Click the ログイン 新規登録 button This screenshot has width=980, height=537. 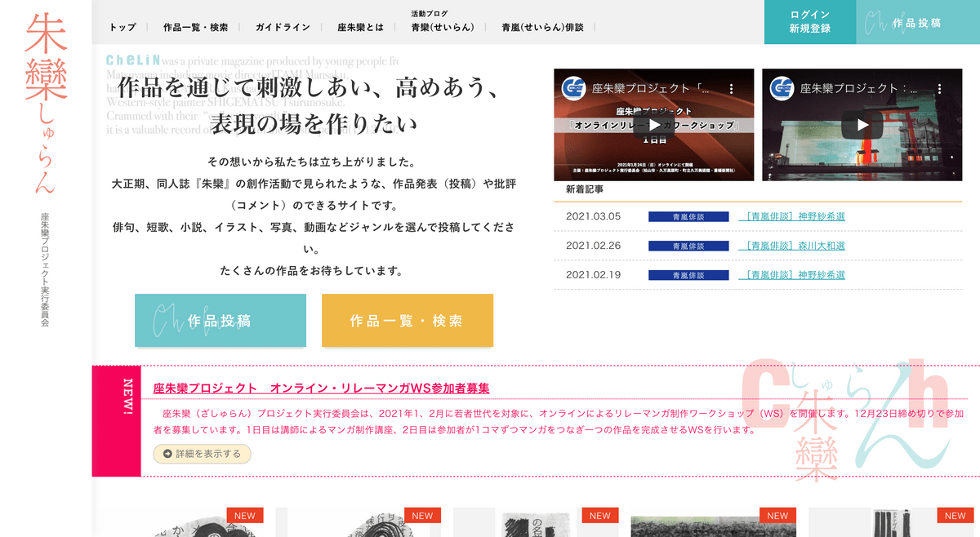(x=810, y=22)
